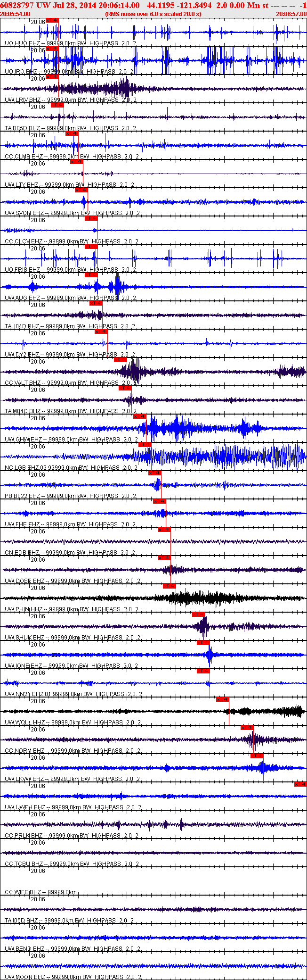Click the PB.B022 EHZ station label
307x980 pixels.
pyautogui.click(x=22, y=496)
